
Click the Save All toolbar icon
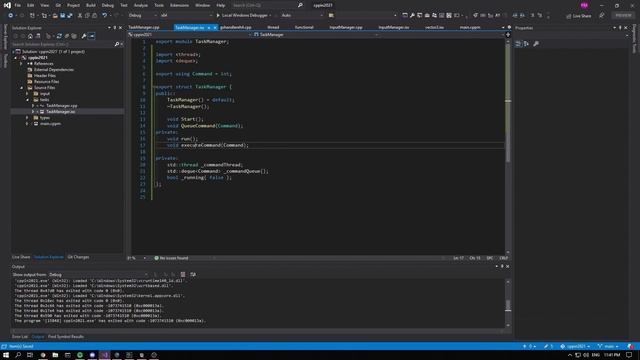(x=70, y=16)
